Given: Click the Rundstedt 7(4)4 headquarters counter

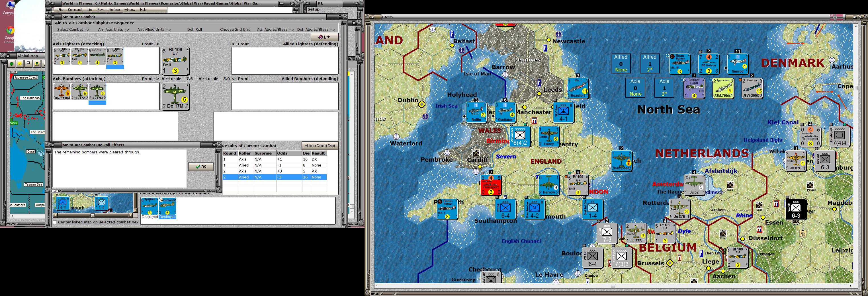Looking at the screenshot, I should (x=839, y=136).
